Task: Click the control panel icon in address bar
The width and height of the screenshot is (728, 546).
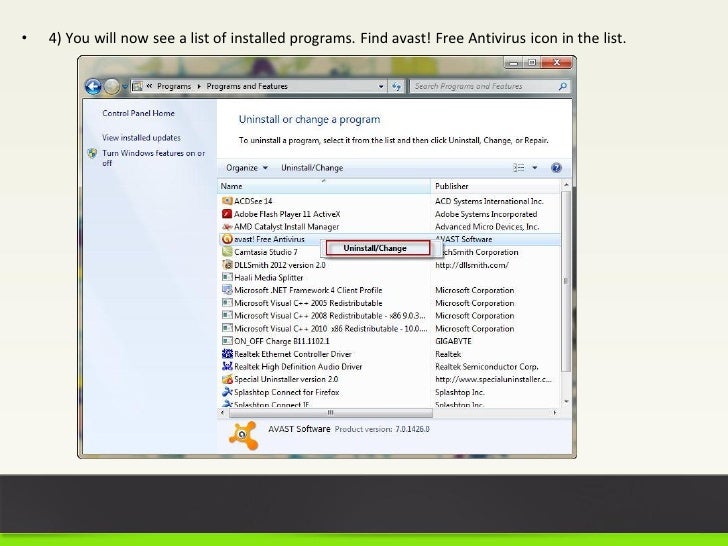Action: pyautogui.click(x=137, y=86)
